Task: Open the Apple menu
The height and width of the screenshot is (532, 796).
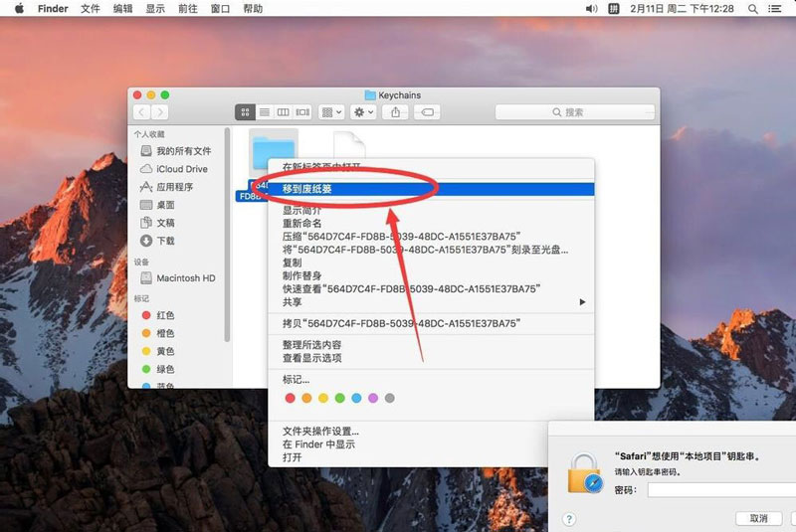Action: pos(19,8)
